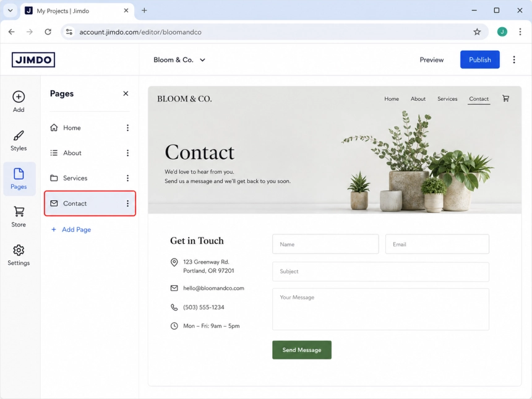Click the Send Message button

pyautogui.click(x=302, y=350)
